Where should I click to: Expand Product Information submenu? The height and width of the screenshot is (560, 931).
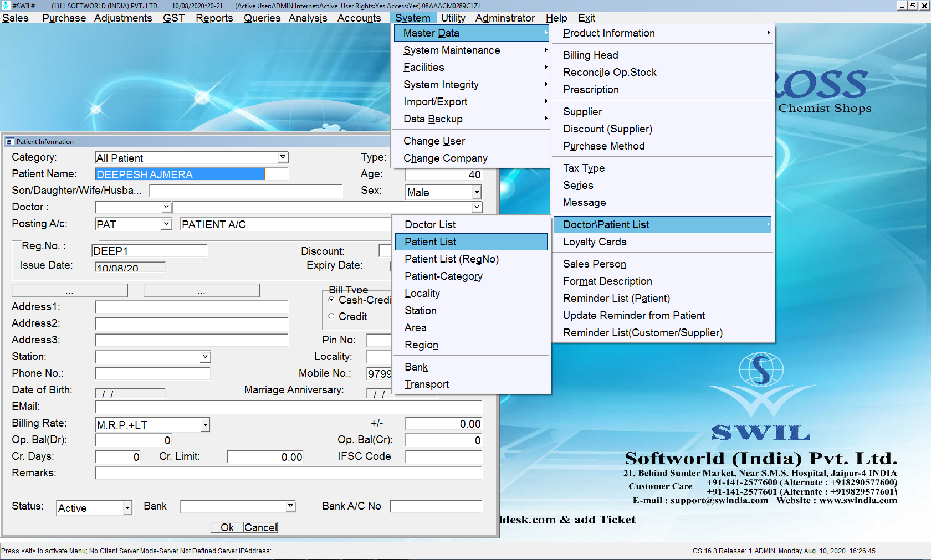662,33
